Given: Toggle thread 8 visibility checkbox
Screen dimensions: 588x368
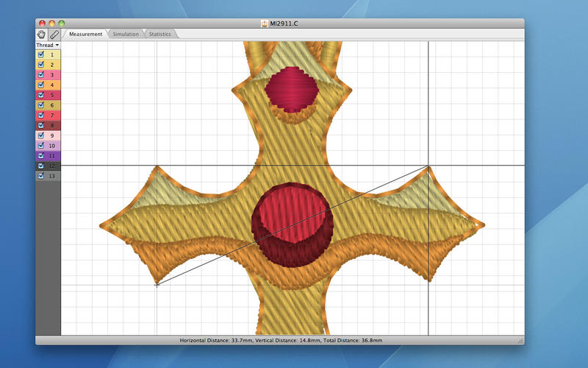Looking at the screenshot, I should pyautogui.click(x=41, y=125).
